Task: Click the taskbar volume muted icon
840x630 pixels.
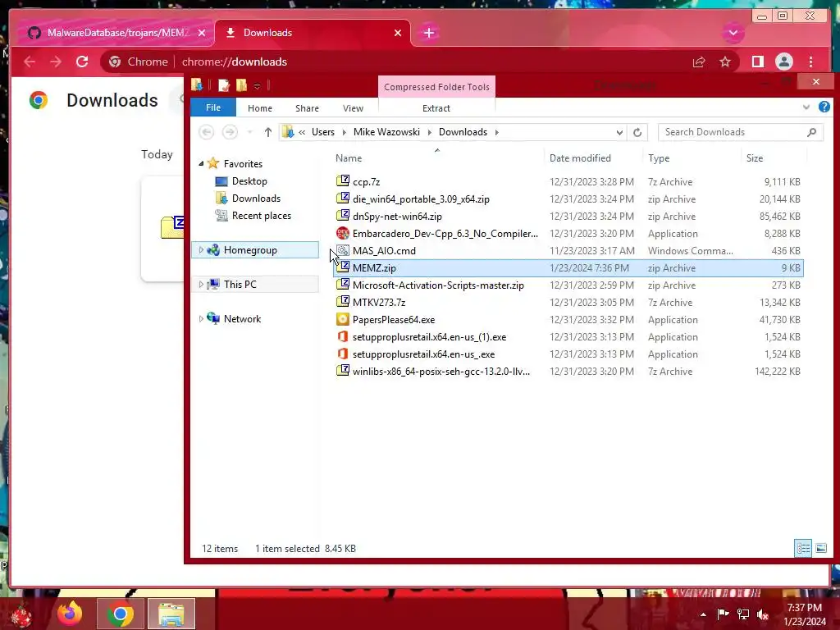Action: click(763, 614)
